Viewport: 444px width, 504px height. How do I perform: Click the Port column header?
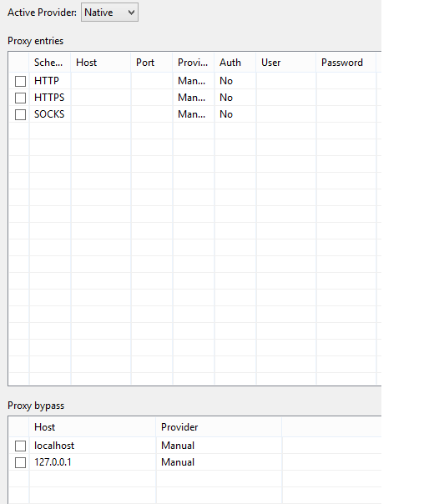pos(152,63)
